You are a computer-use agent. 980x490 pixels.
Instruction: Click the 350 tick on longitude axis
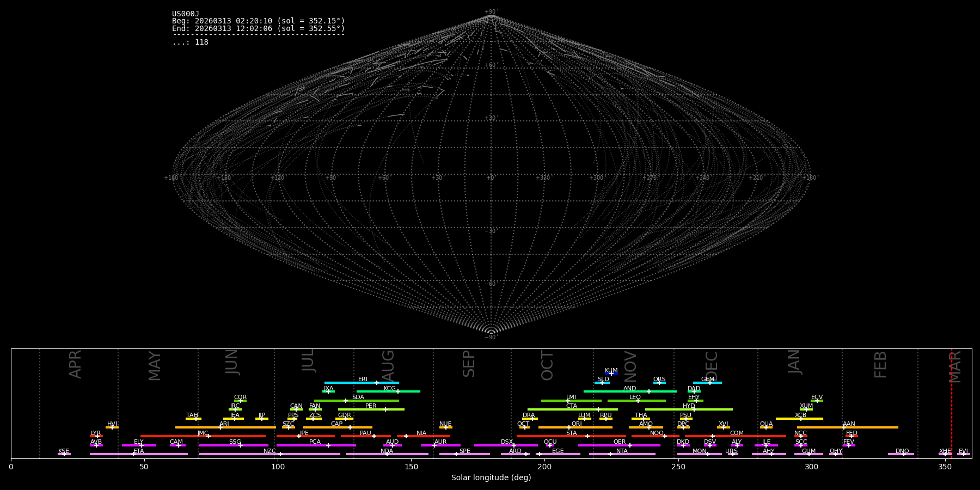coord(945,467)
